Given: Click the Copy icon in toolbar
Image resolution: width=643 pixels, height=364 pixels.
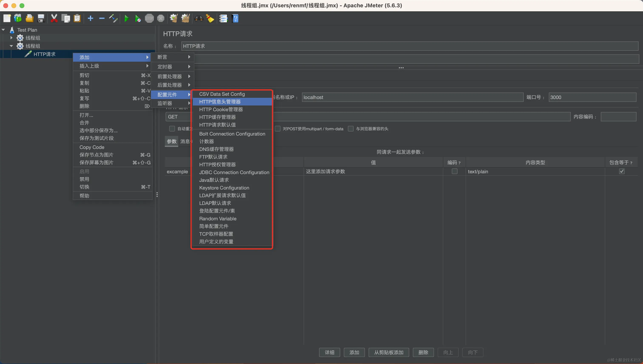Looking at the screenshot, I should coord(66,18).
